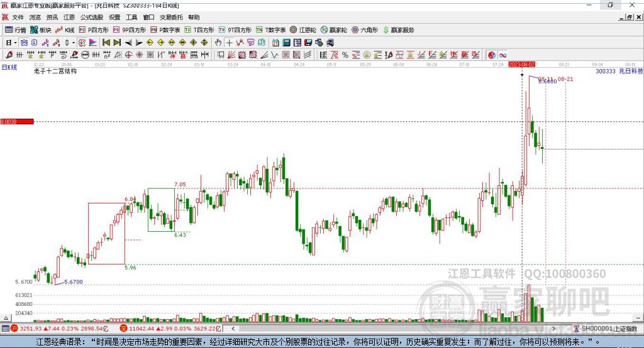Viewport: 644px width, 348px height.
Task: Open the calendar date icon
Action: 275,43
